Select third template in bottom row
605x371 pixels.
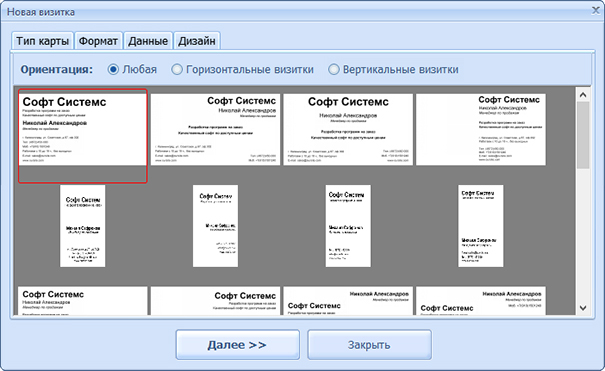[348, 301]
